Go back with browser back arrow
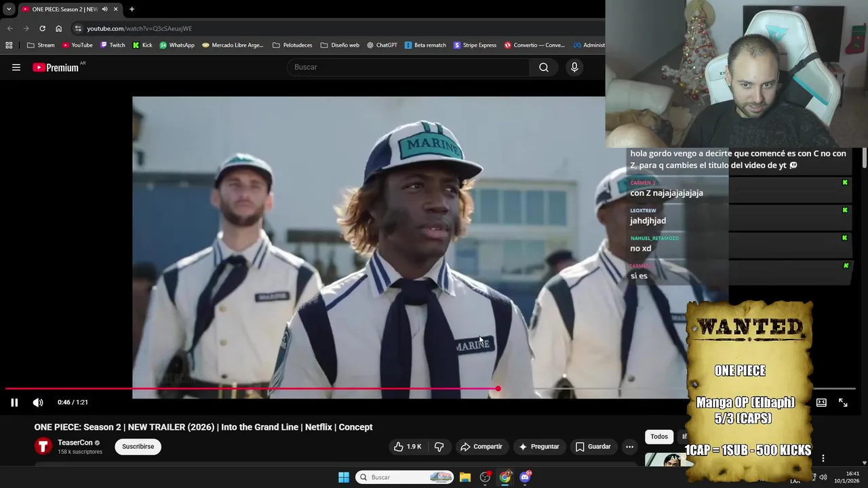This screenshot has width=868, height=488. tap(9, 28)
